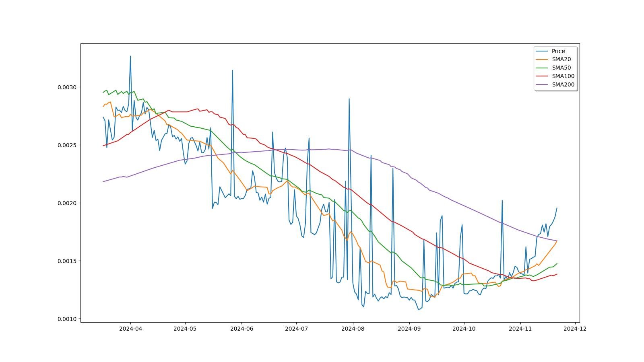The image size is (644, 362).
Task: Click the 2024-11 x-axis label
Action: pyautogui.click(x=520, y=329)
